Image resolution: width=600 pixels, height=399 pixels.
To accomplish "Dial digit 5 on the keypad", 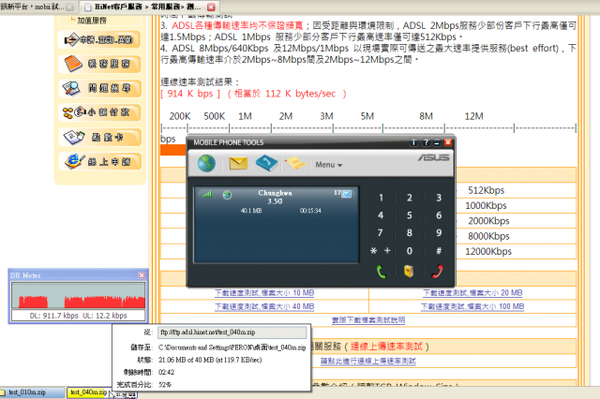I will point(409,215).
